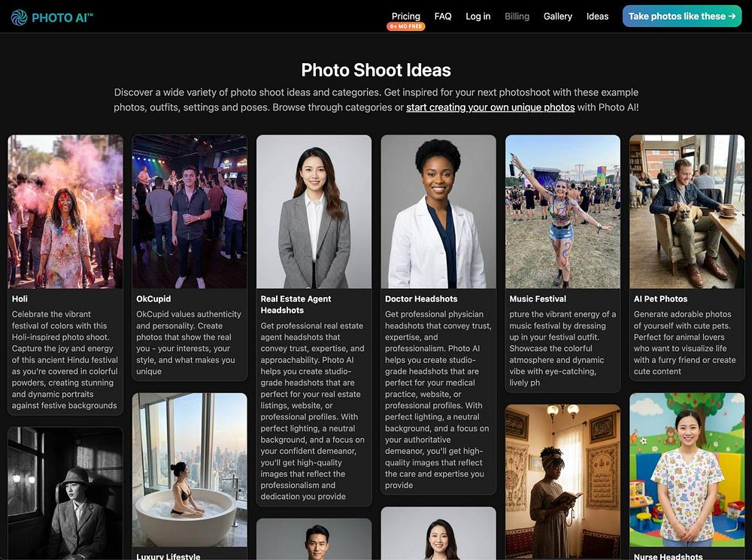The image size is (752, 560).
Task: Open the Doctor Headshots photo
Action: pyautogui.click(x=438, y=211)
